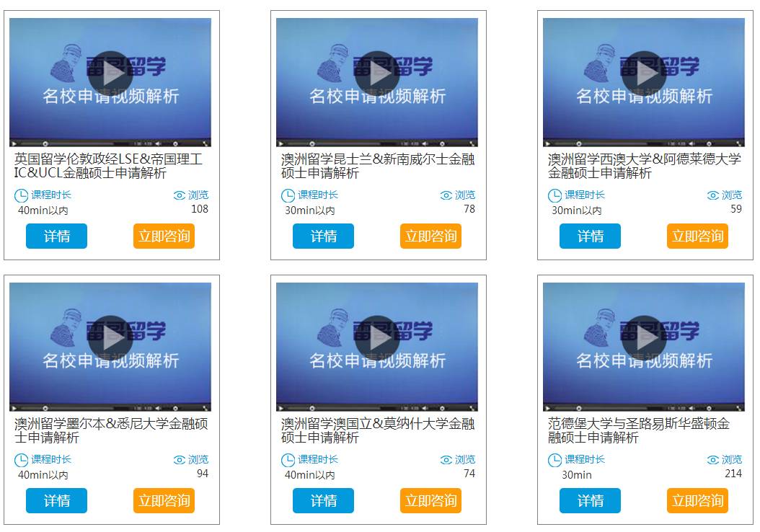Viewport: 760px width, 532px height.
Task: Open title 英国留学伦敦政经LSE&帝国理工 IC&UCL金融硕士申请解析
Action: [108, 166]
